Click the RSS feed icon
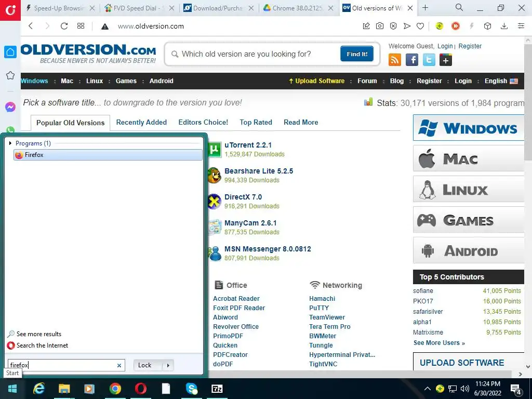The width and height of the screenshot is (532, 399). pyautogui.click(x=395, y=60)
